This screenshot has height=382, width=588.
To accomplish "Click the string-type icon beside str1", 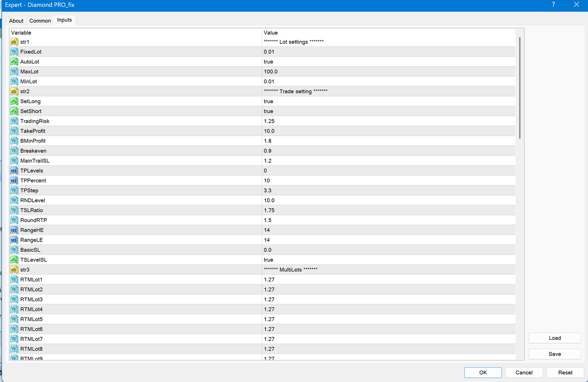I will point(14,42).
